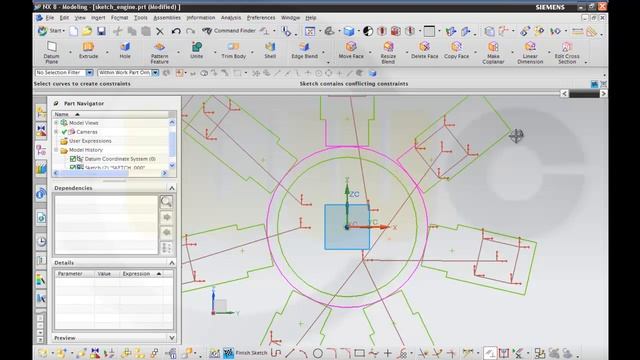Viewport: 640px width, 360px height.
Task: Select the Edge Blend tool
Action: click(x=304, y=50)
